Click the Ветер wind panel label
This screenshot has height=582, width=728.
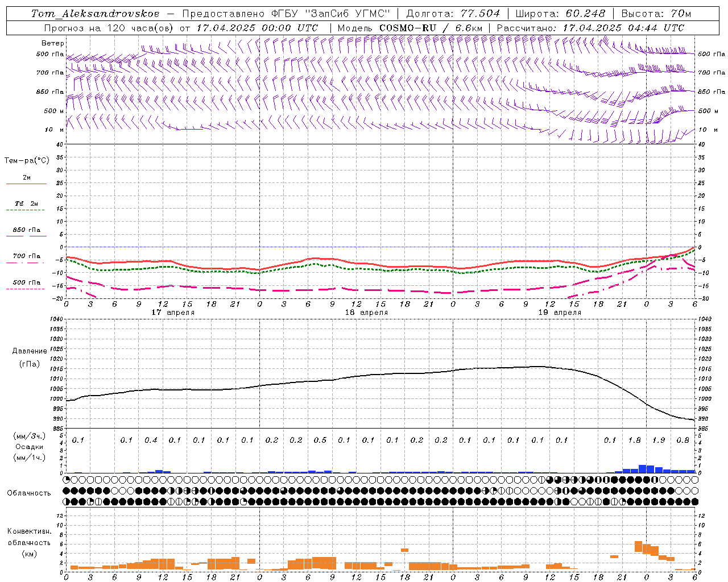point(53,43)
